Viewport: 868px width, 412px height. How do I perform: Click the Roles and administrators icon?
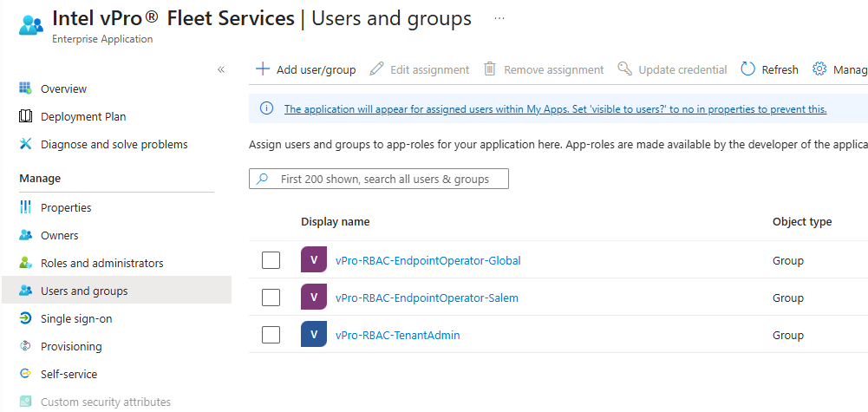[x=25, y=263]
